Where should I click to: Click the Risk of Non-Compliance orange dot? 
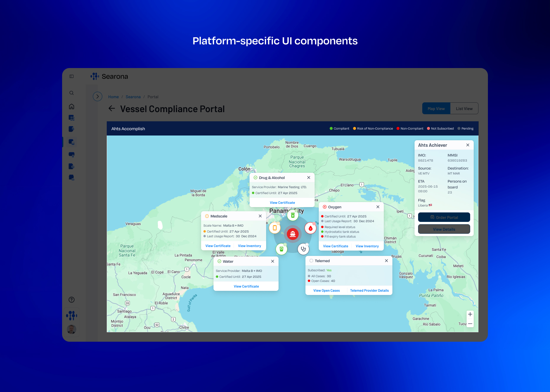point(355,128)
